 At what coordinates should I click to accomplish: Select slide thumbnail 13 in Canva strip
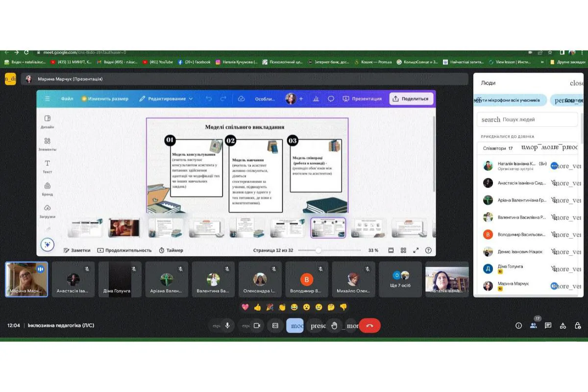pyautogui.click(x=368, y=228)
